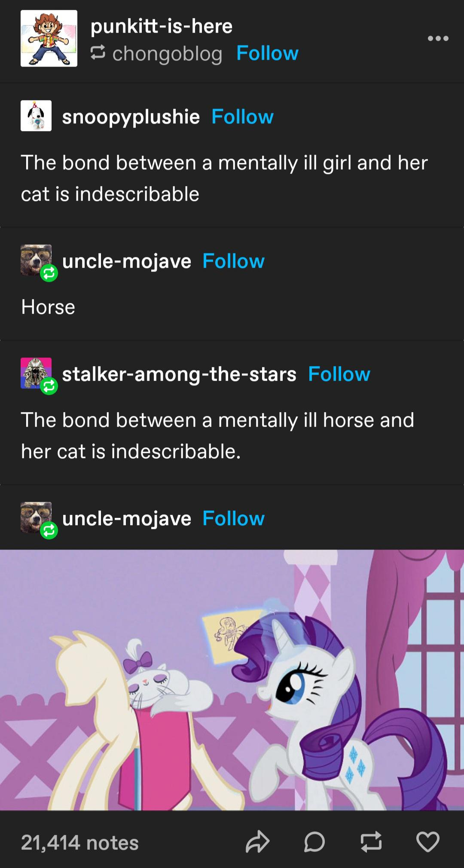View the 21,414 notes
Viewport: 464px width, 868px height.
(80, 843)
